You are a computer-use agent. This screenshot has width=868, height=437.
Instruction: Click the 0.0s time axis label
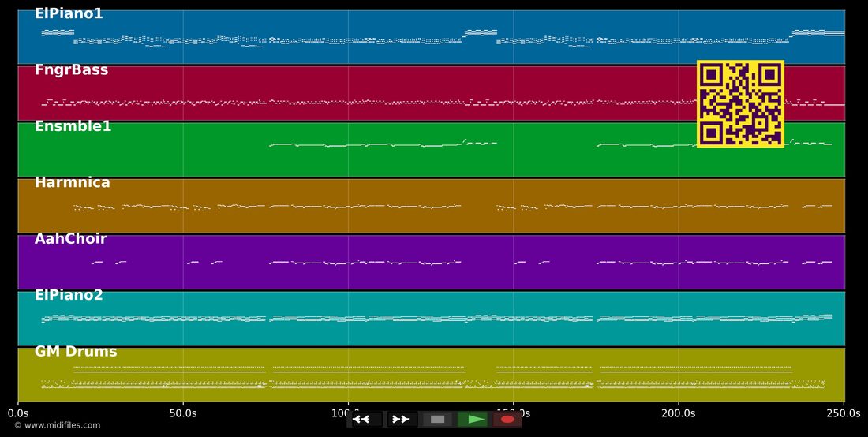(x=17, y=413)
